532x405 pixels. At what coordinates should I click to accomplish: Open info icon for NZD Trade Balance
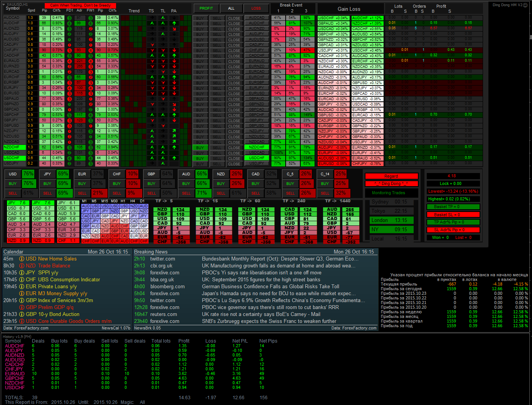pos(22,266)
